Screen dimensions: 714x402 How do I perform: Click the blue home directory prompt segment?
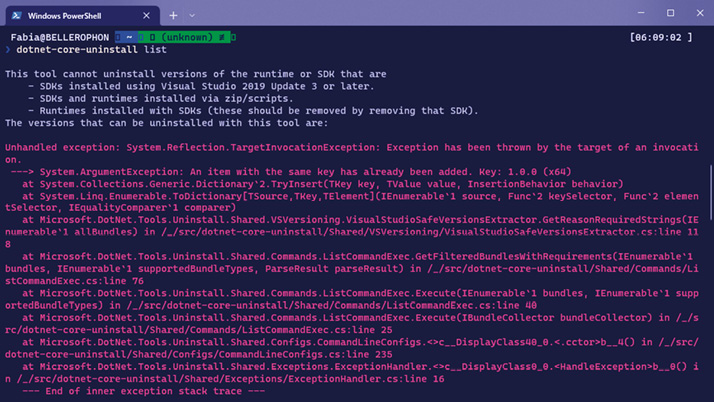pyautogui.click(x=126, y=37)
